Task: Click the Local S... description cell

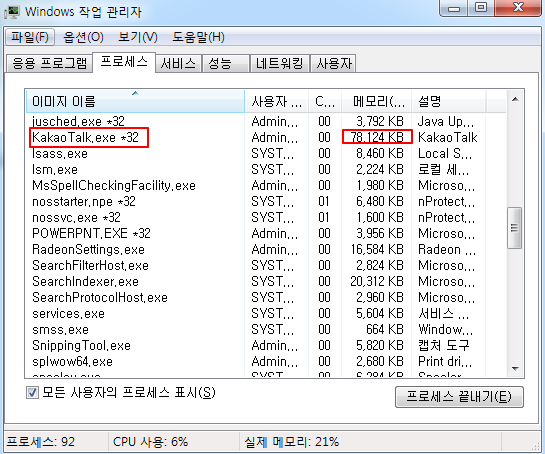Action: click(445, 153)
